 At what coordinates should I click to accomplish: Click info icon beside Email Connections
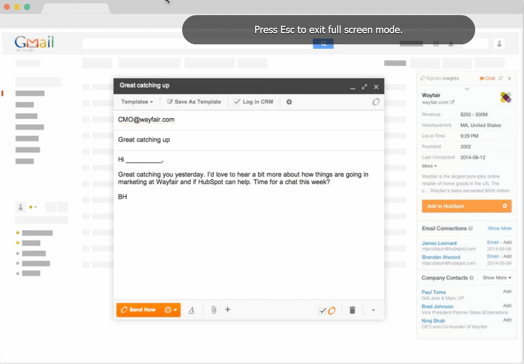pyautogui.click(x=471, y=228)
